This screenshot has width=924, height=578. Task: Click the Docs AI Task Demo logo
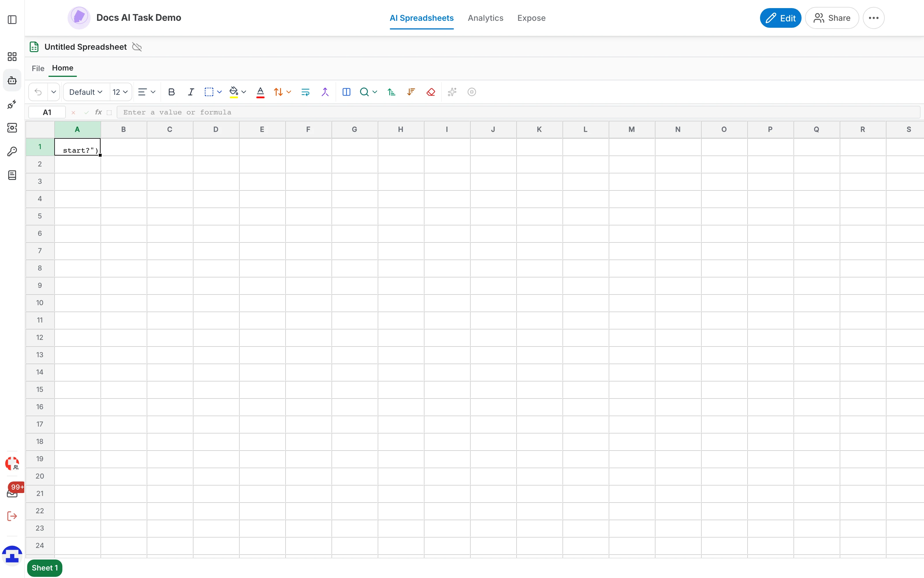tap(79, 18)
